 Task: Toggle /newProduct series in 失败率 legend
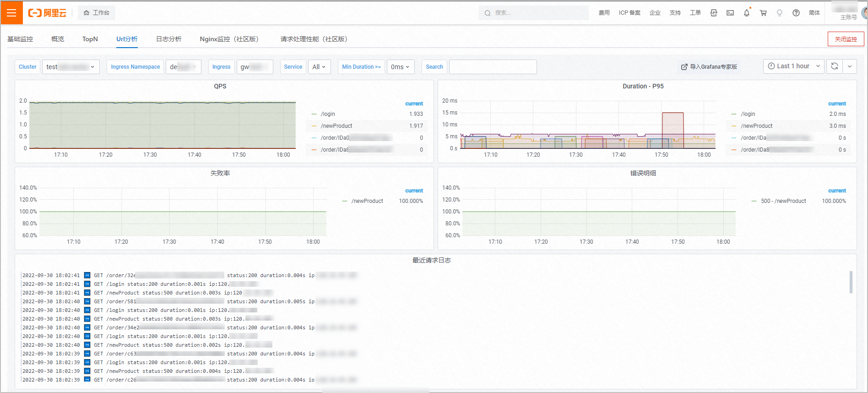[x=367, y=201]
